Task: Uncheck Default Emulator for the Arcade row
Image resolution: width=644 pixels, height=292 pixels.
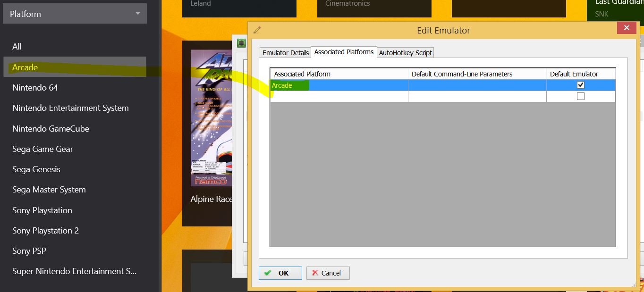Action: (x=581, y=85)
